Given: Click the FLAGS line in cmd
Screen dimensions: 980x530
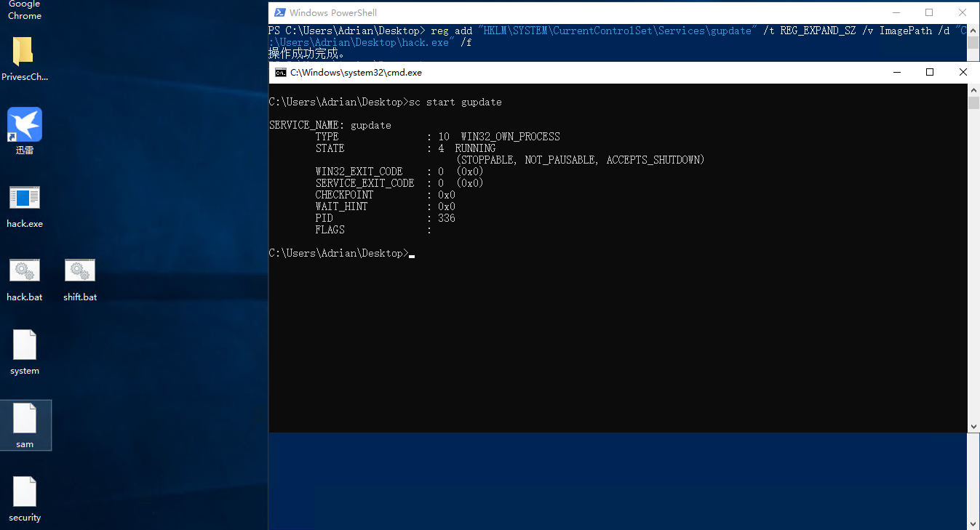Looking at the screenshot, I should (373, 230).
